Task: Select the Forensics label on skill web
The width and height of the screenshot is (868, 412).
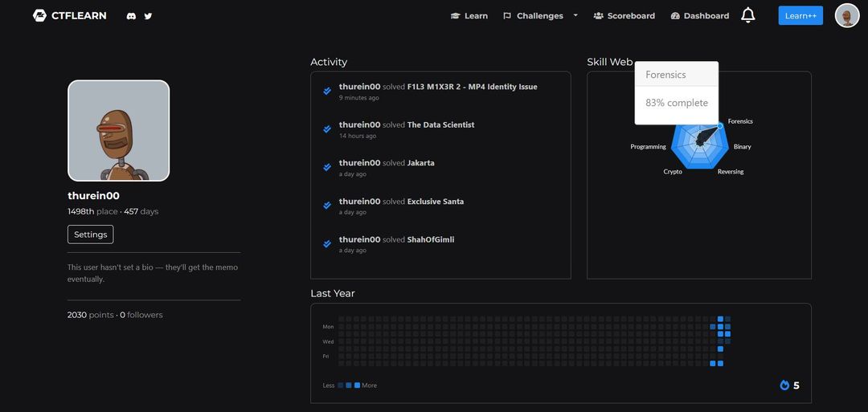Action: pos(740,121)
